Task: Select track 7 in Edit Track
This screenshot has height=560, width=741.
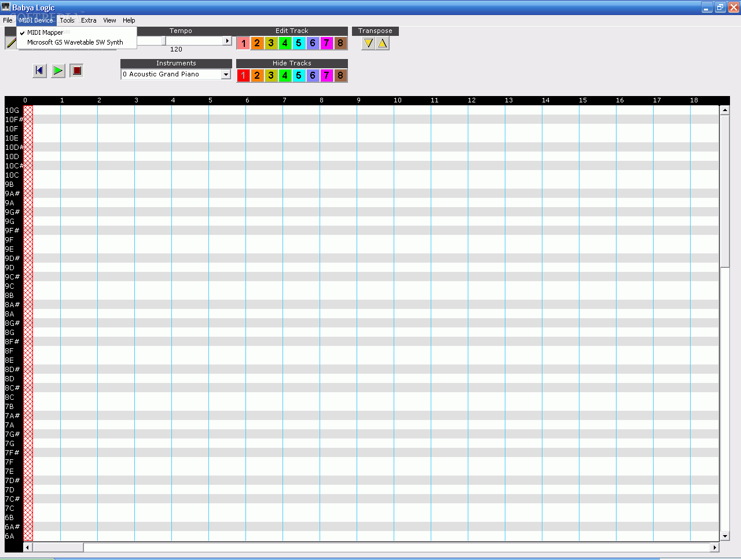Action: coord(327,43)
